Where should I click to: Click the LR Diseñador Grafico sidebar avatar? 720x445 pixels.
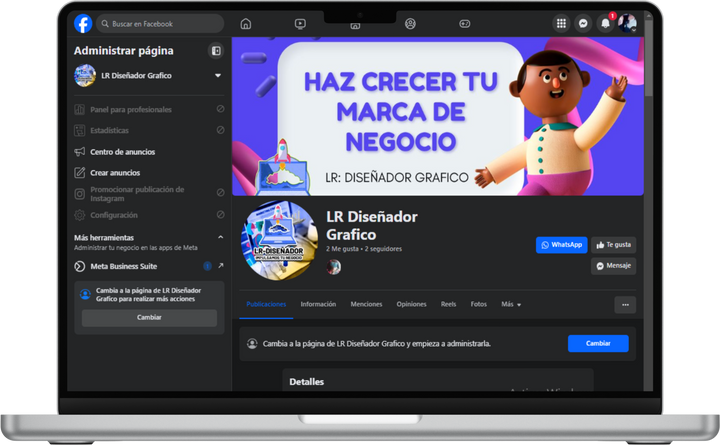tap(85, 75)
